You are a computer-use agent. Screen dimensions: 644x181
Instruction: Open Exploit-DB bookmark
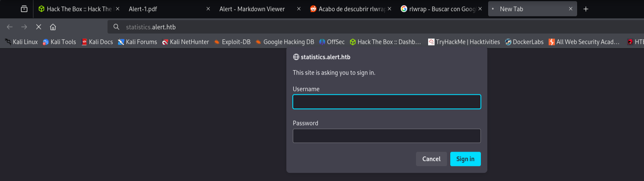pos(232,42)
